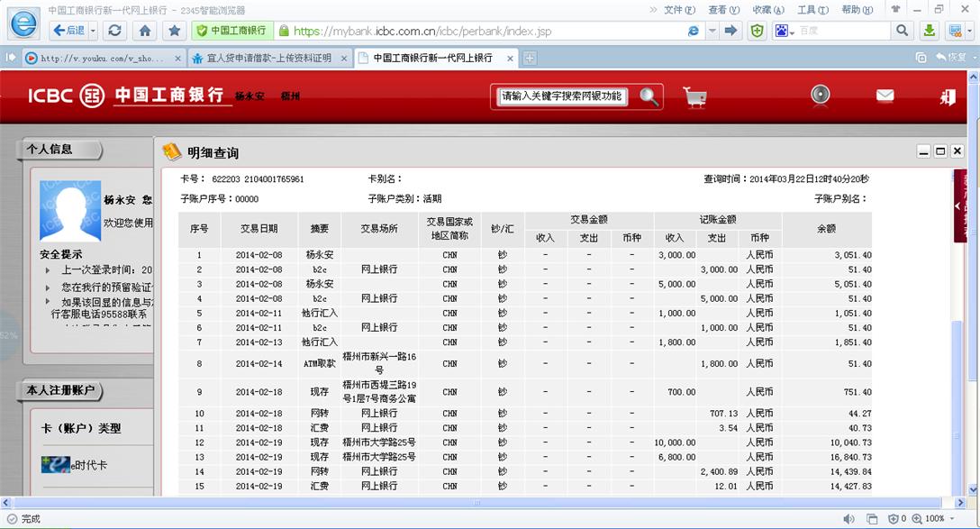Image resolution: width=980 pixels, height=529 pixels.
Task: Expand the back button history dropdown
Action: click(92, 31)
